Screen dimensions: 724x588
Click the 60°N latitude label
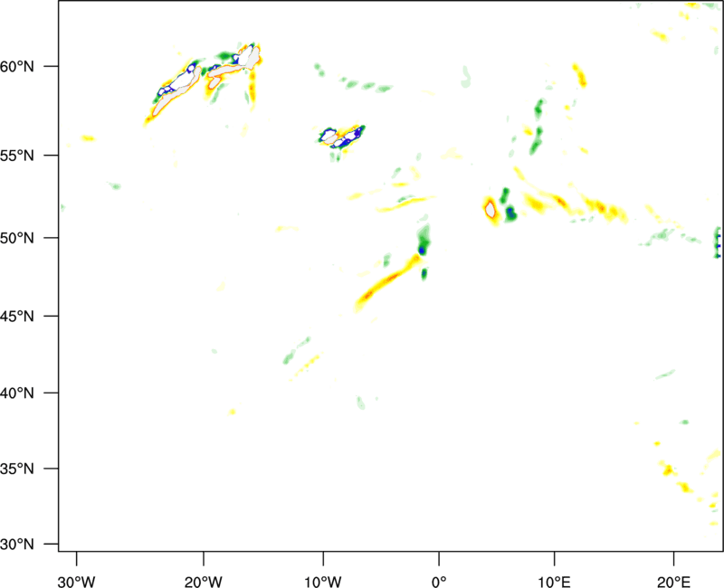[17, 67]
